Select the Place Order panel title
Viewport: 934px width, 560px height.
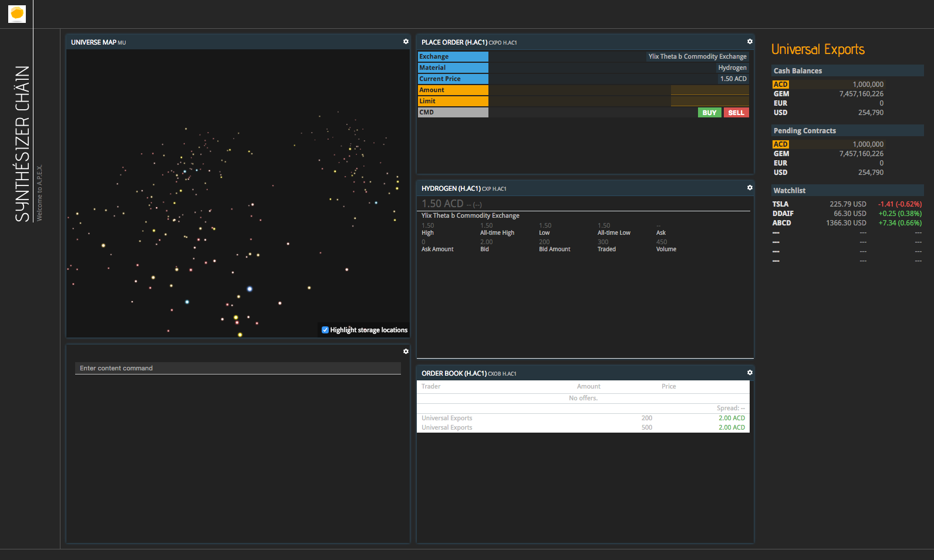[454, 42]
